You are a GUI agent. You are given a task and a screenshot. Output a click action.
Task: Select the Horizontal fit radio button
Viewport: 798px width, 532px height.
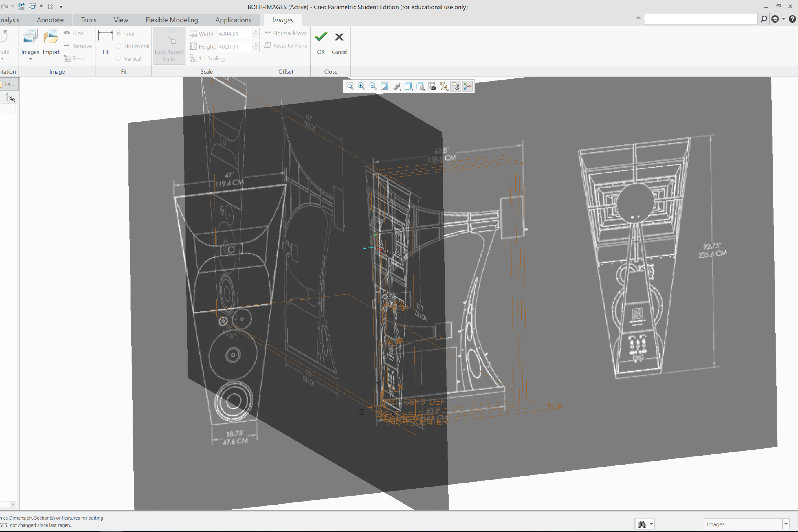[x=119, y=46]
